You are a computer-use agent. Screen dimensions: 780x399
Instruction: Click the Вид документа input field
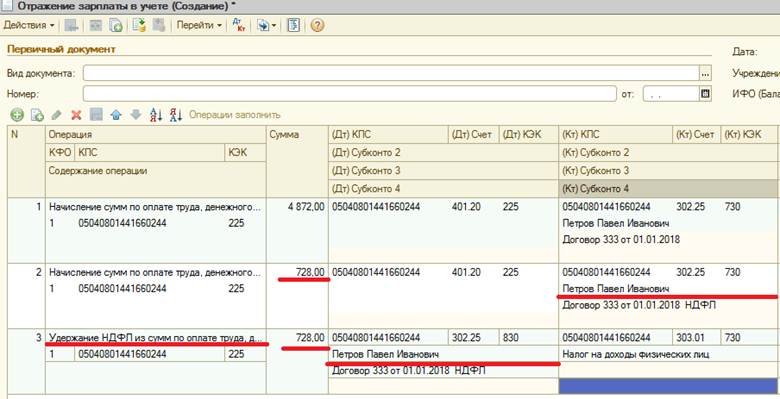(x=391, y=73)
